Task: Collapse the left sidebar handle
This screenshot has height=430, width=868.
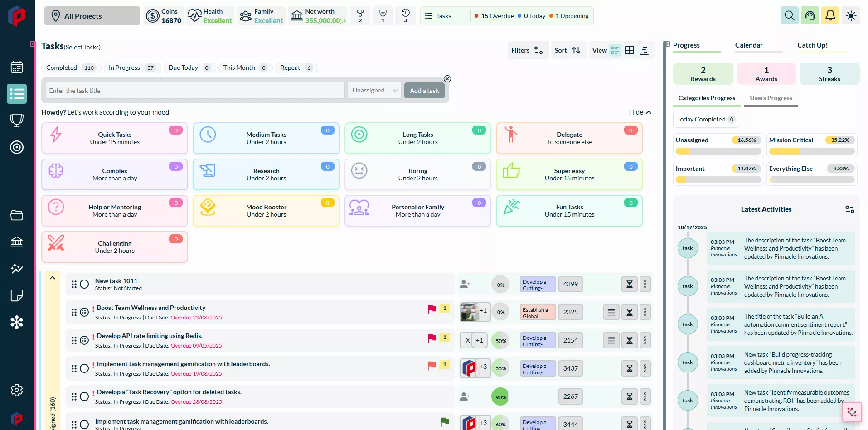Action: [x=32, y=44]
